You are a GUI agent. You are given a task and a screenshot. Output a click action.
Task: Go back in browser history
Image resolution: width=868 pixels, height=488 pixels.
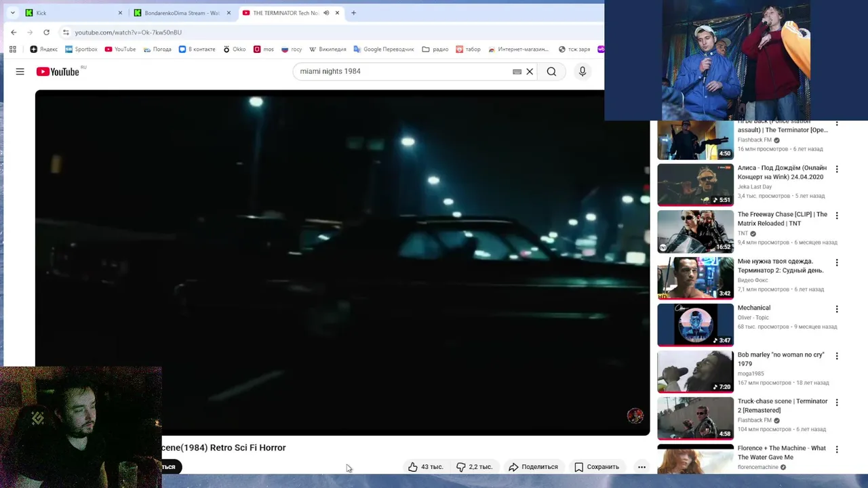tap(14, 32)
